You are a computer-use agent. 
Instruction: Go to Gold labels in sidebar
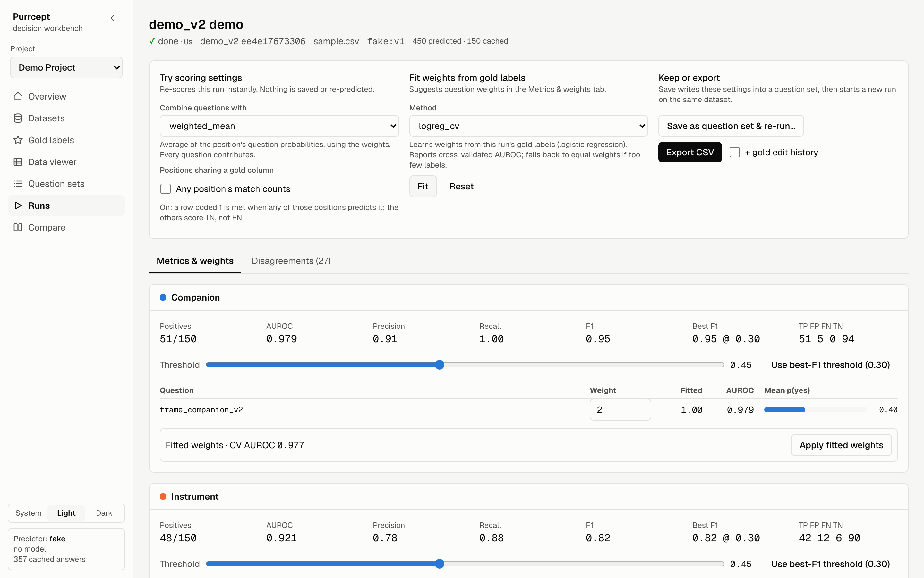[x=66, y=140]
